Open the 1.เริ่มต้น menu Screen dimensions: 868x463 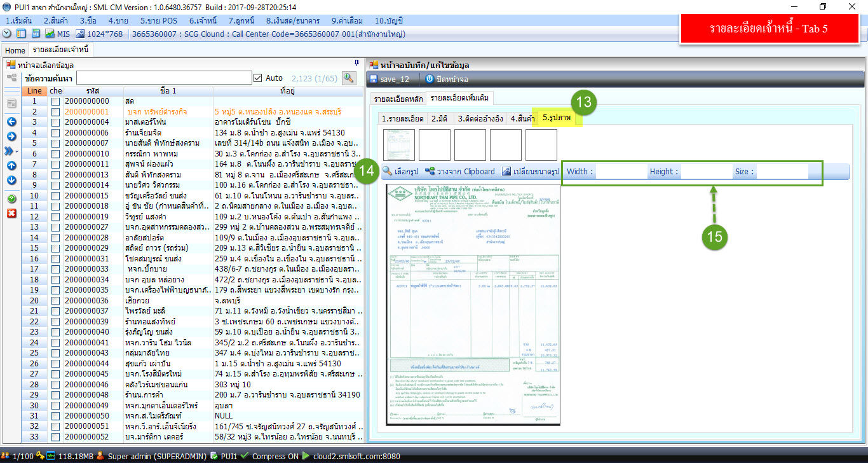[x=20, y=20]
